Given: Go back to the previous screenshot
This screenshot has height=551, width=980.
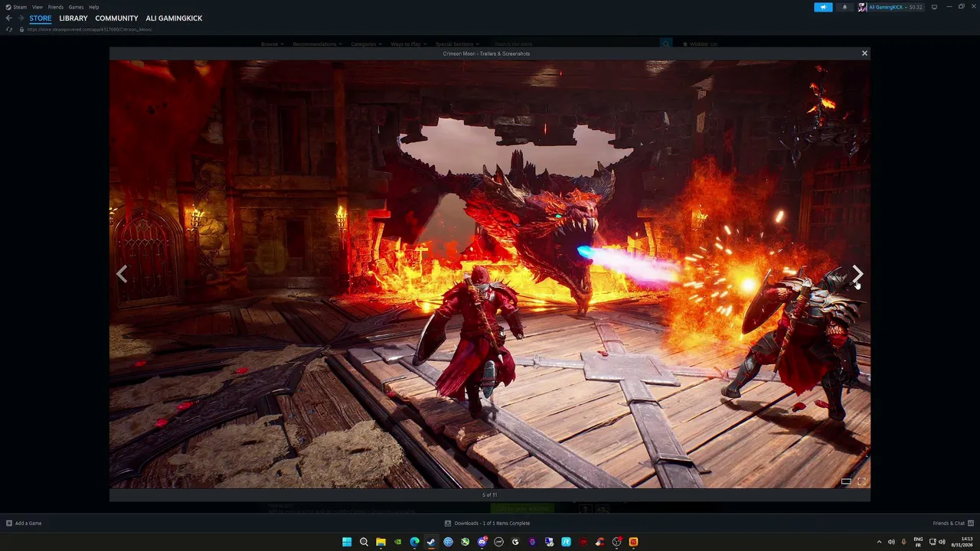Looking at the screenshot, I should pos(122,273).
